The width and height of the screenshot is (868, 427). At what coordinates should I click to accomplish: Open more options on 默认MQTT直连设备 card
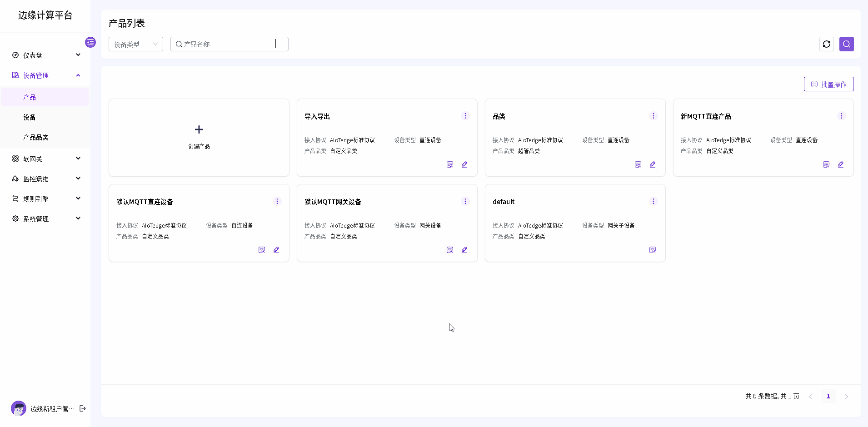(x=277, y=201)
